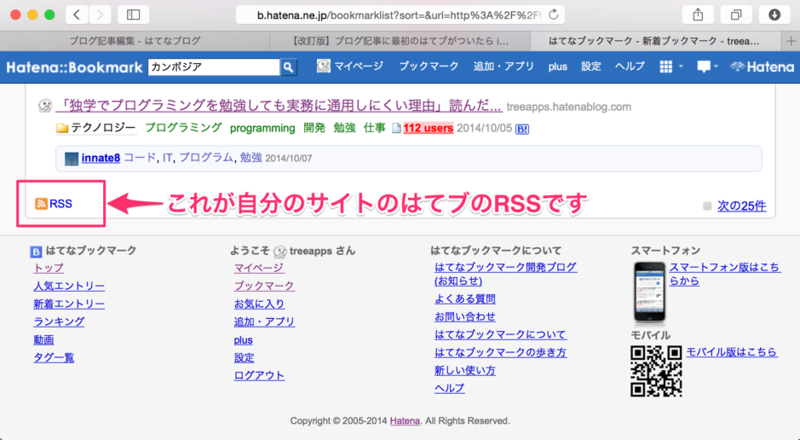
Task: Click the smartphone image in footer
Action: tap(649, 294)
